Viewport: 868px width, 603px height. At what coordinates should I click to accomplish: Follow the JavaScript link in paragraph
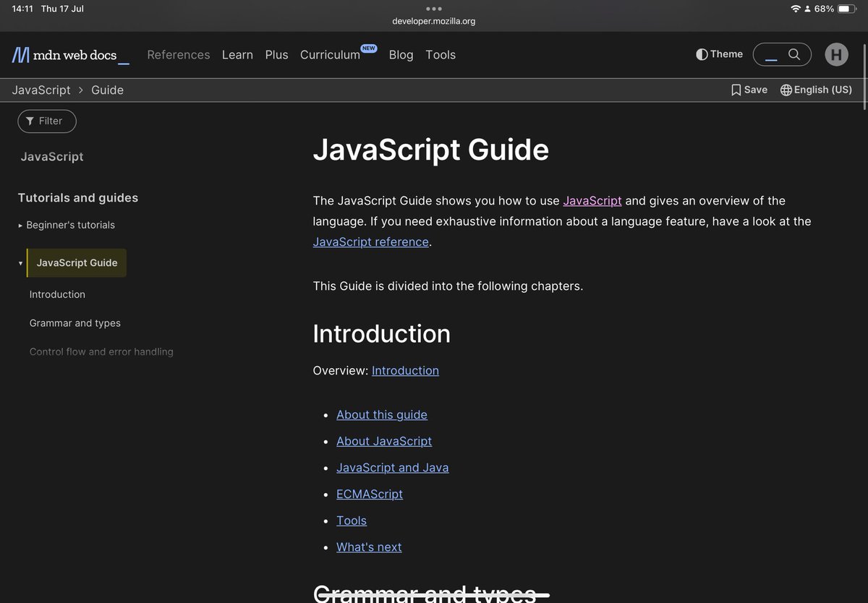click(x=592, y=201)
